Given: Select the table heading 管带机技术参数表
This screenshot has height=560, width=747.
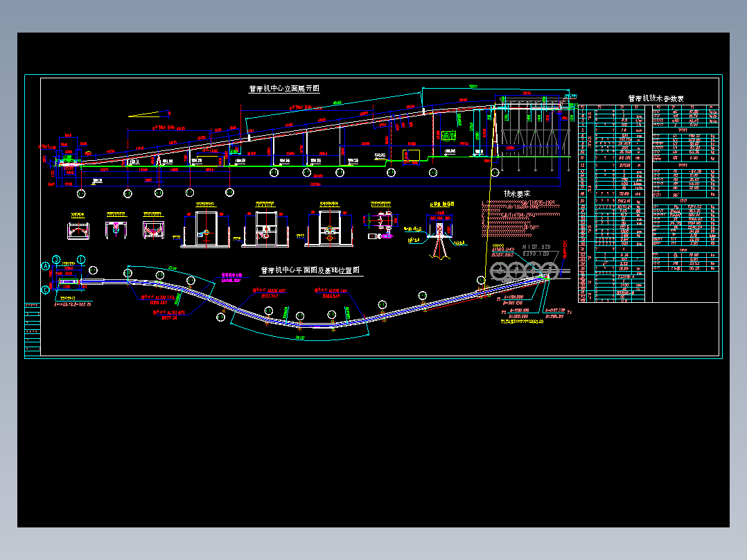Looking at the screenshot, I should point(656,98).
